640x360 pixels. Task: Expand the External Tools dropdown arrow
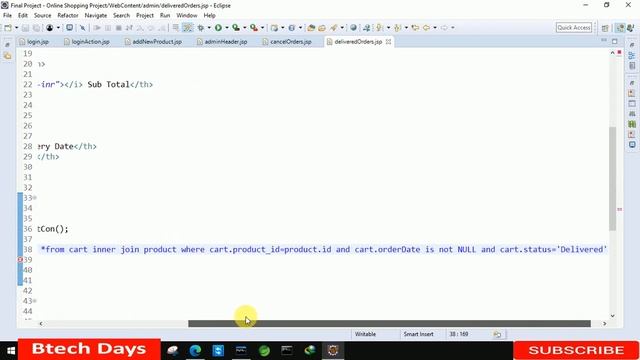[x=262, y=28]
